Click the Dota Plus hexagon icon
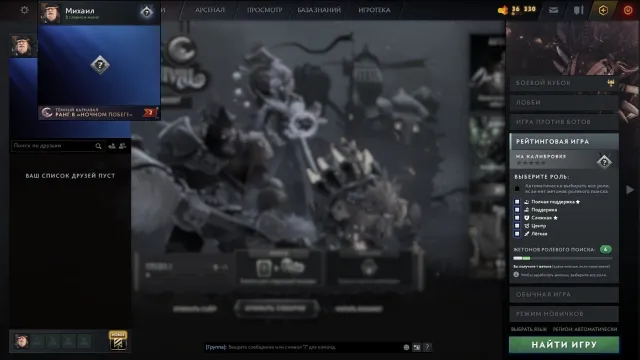Viewport: 640px width, 360px height. point(603,10)
